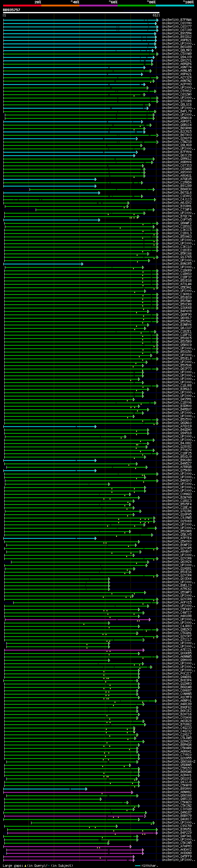The height and width of the screenshot is (868, 197).
Task: Click the UniRef100_C6T3S3 label
Action: pos(177,165)
